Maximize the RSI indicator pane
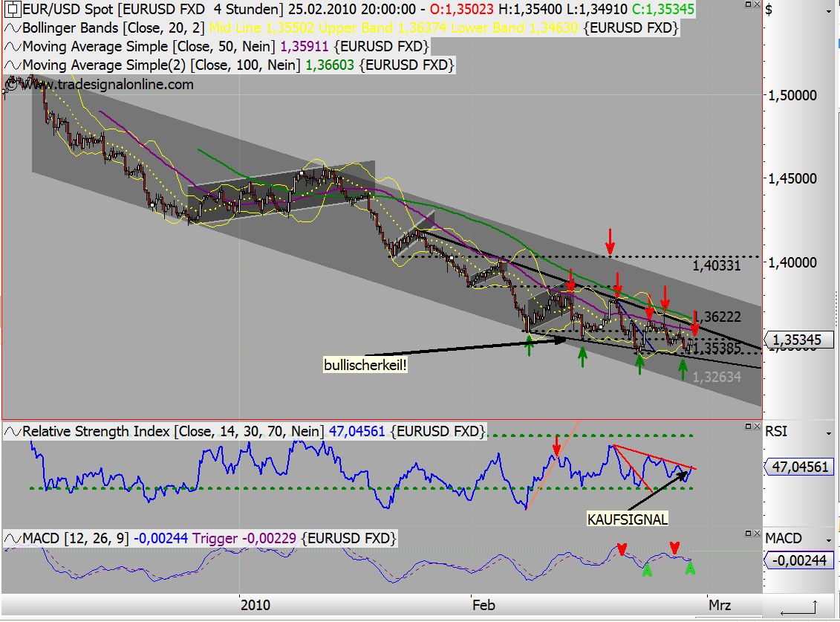This screenshot has width=840, height=622. (749, 427)
